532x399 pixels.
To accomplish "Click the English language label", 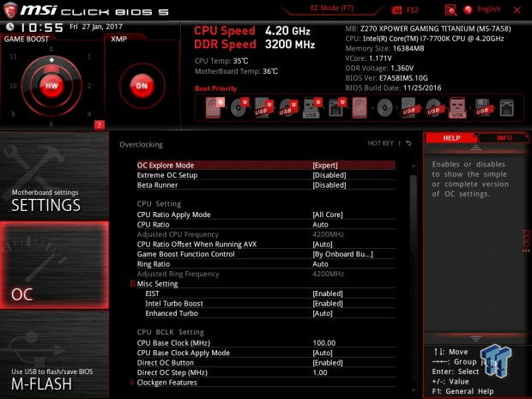I will pyautogui.click(x=488, y=9).
